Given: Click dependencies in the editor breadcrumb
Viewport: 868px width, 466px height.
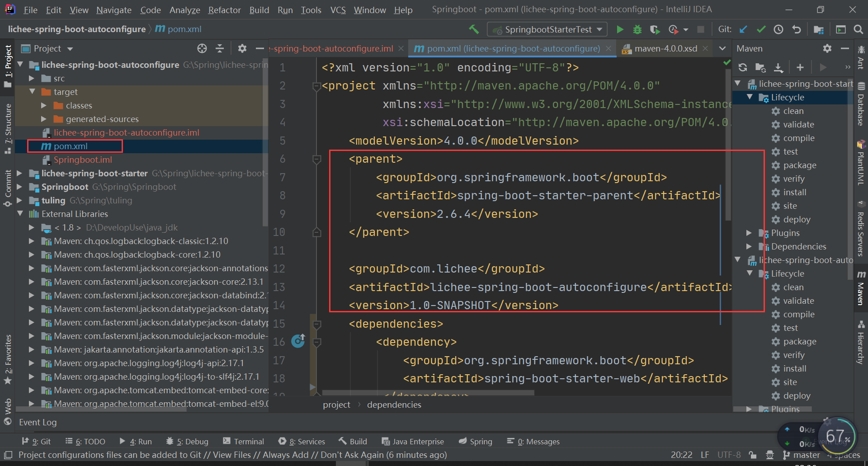Looking at the screenshot, I should click(394, 405).
